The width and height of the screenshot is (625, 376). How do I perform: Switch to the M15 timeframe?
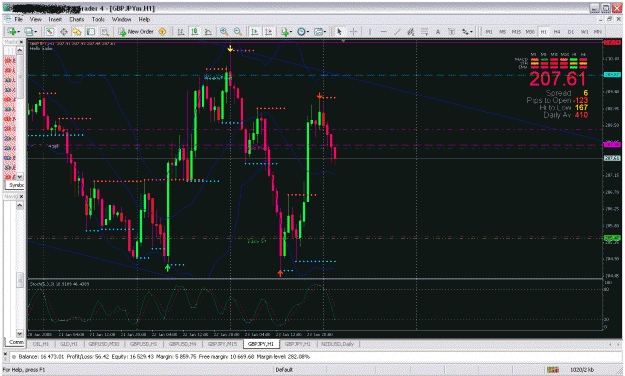[516, 31]
